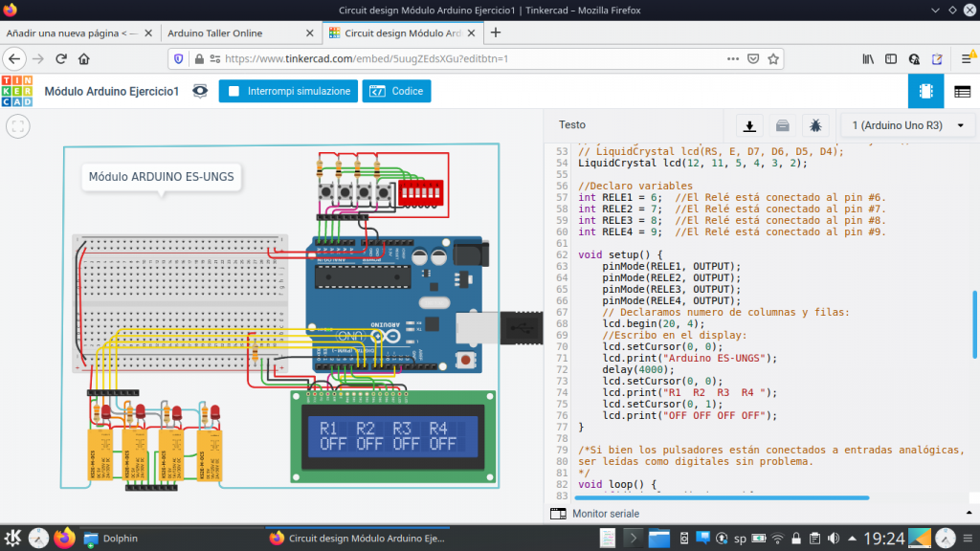Click line 62 void setup() in code

(x=620, y=254)
